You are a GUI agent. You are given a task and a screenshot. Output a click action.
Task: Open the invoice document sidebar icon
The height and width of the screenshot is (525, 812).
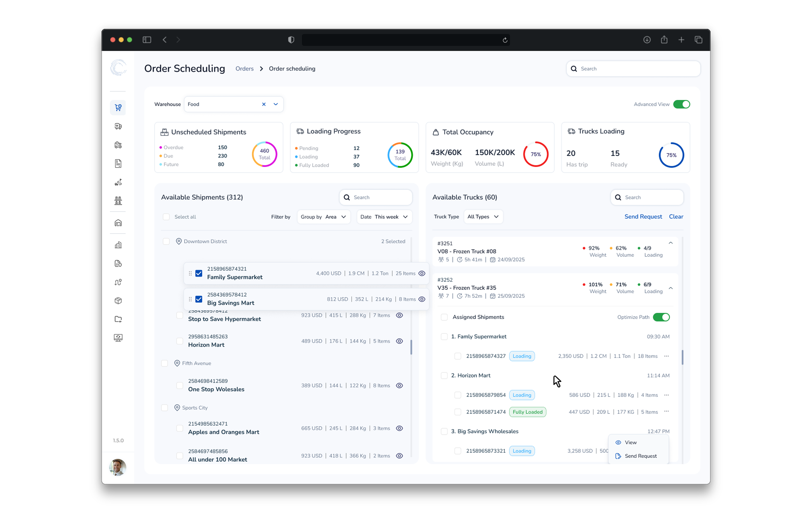pyautogui.click(x=118, y=164)
